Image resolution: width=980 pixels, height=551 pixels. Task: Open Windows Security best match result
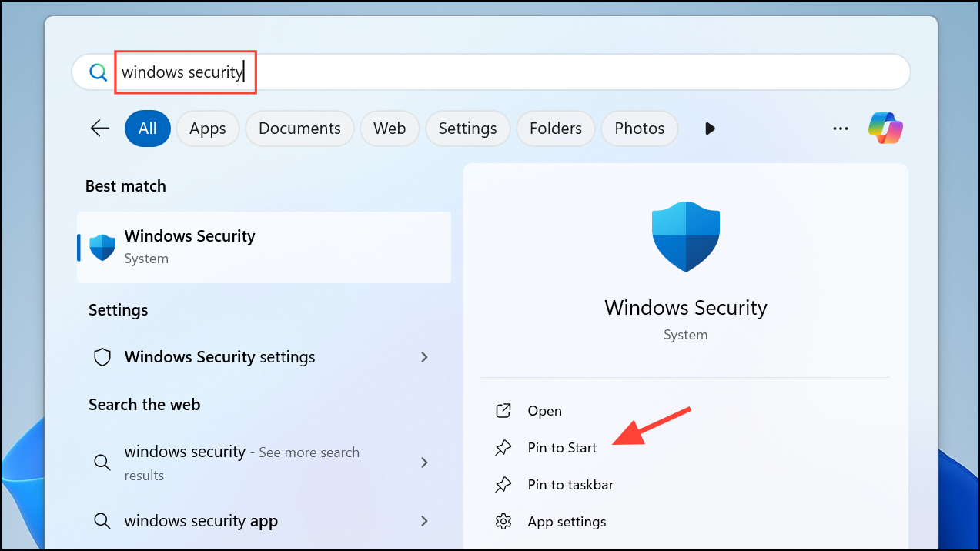(264, 247)
